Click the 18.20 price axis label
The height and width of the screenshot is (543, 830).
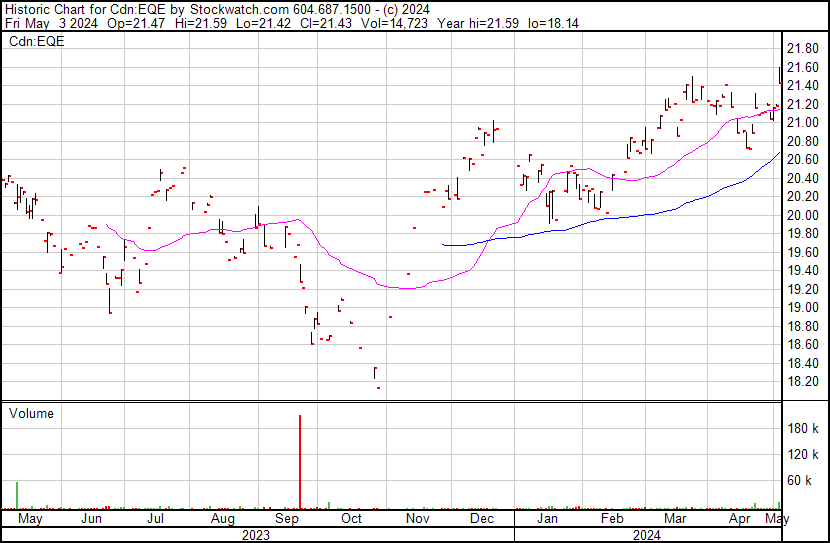point(802,382)
